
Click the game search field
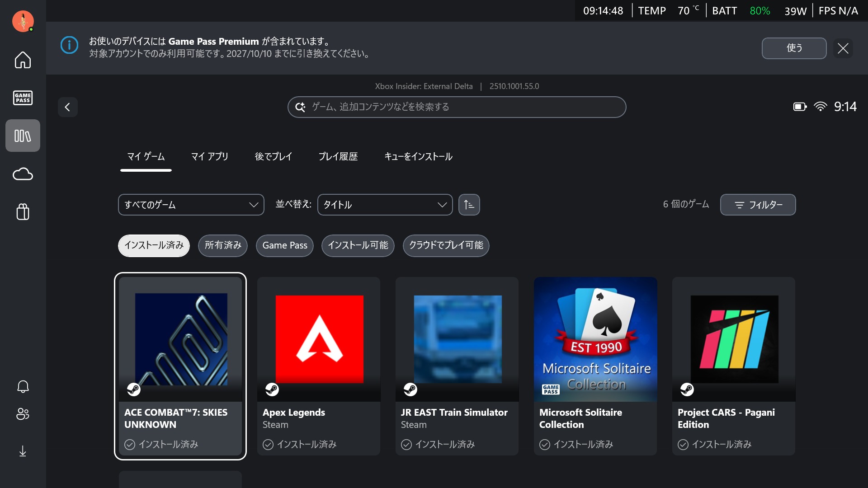pos(457,107)
